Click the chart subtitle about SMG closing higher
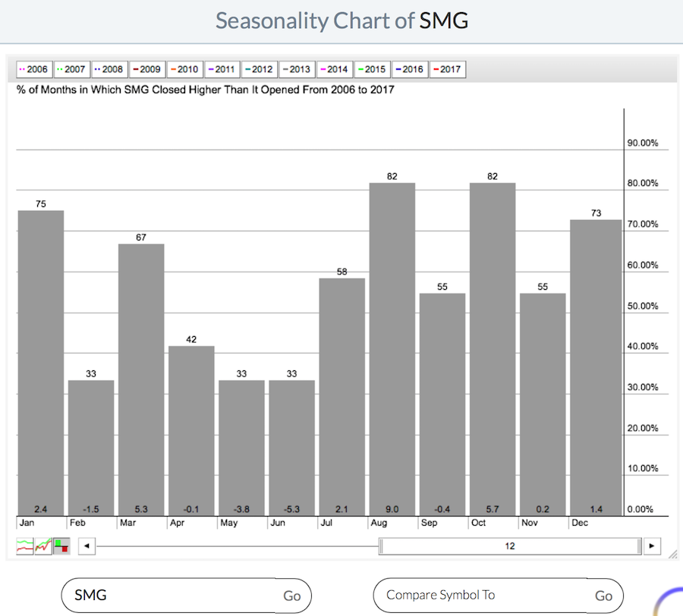The height and width of the screenshot is (616, 683). (x=205, y=90)
